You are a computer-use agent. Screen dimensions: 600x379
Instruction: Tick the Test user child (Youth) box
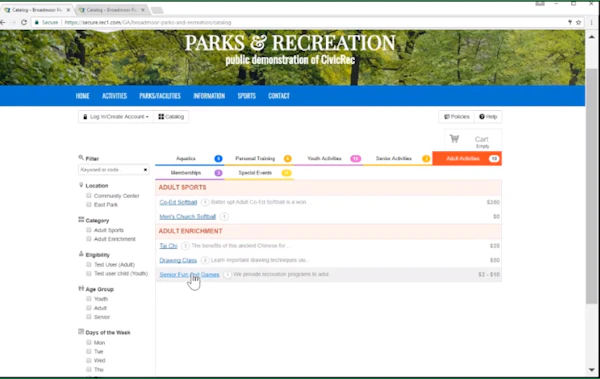pyautogui.click(x=89, y=273)
